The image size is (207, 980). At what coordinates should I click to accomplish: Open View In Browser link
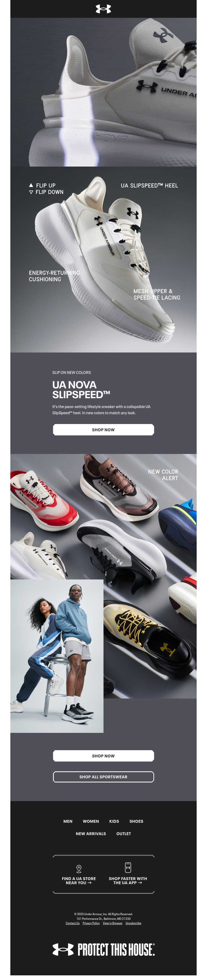tap(113, 923)
